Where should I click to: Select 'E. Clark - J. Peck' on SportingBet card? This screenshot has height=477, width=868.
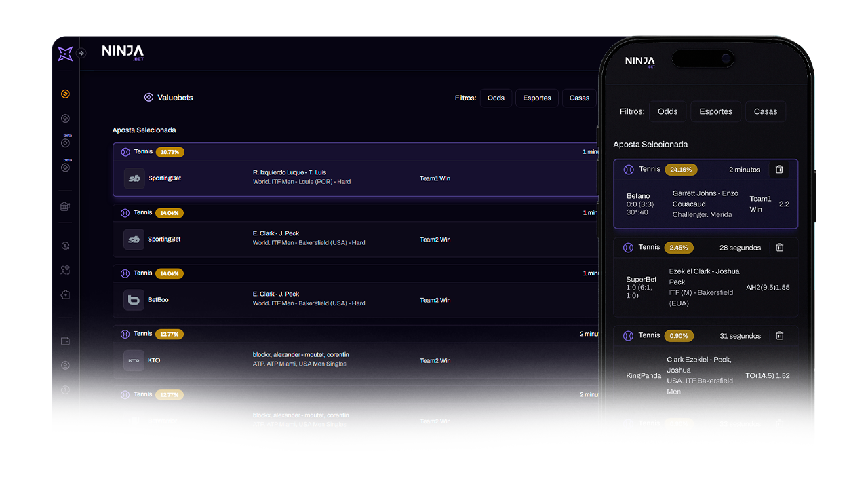276,233
